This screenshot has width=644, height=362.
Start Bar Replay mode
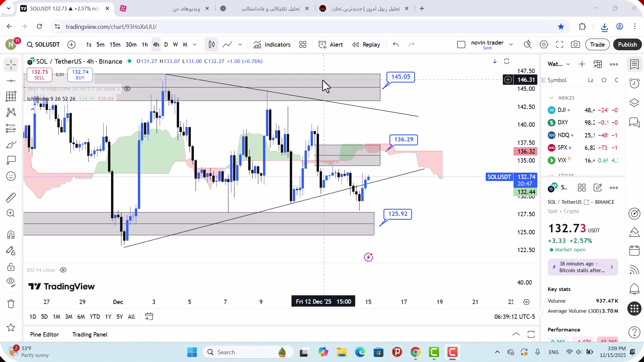(x=366, y=45)
